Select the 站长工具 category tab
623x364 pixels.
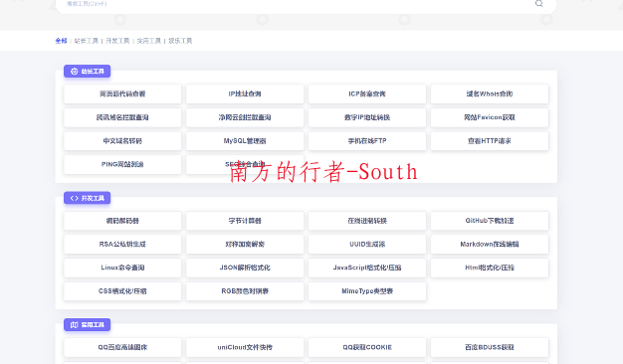pos(87,41)
